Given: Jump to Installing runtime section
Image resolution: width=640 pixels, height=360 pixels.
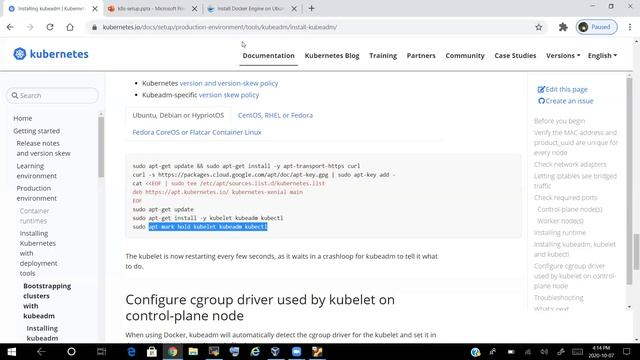Looking at the screenshot, I should (560, 232).
